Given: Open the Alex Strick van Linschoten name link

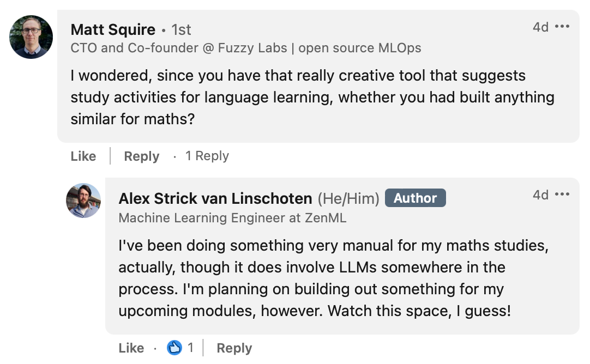Looking at the screenshot, I should tap(215, 198).
